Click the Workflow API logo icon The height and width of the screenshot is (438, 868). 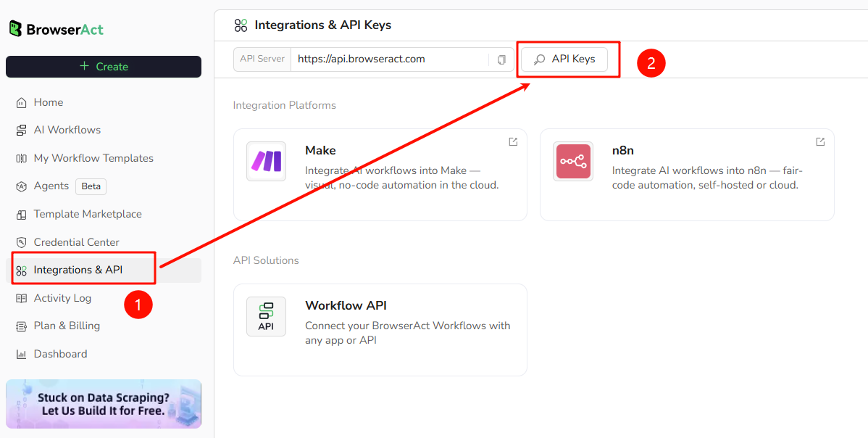(x=266, y=317)
